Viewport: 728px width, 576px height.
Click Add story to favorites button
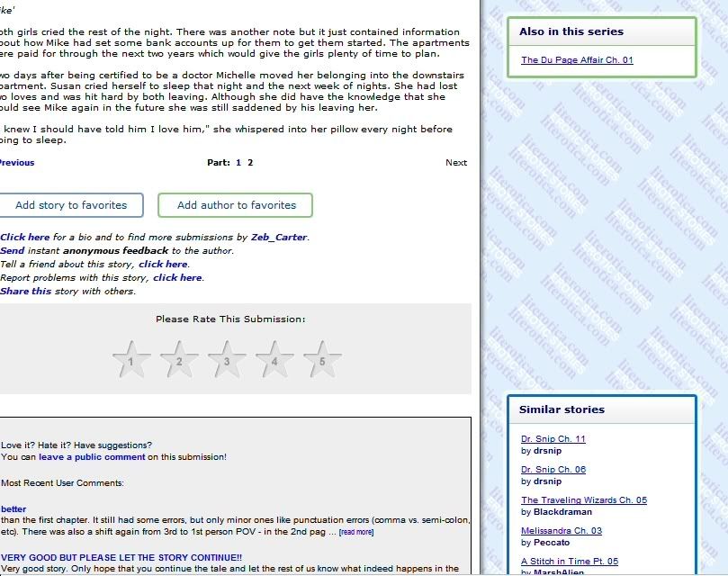coord(71,205)
